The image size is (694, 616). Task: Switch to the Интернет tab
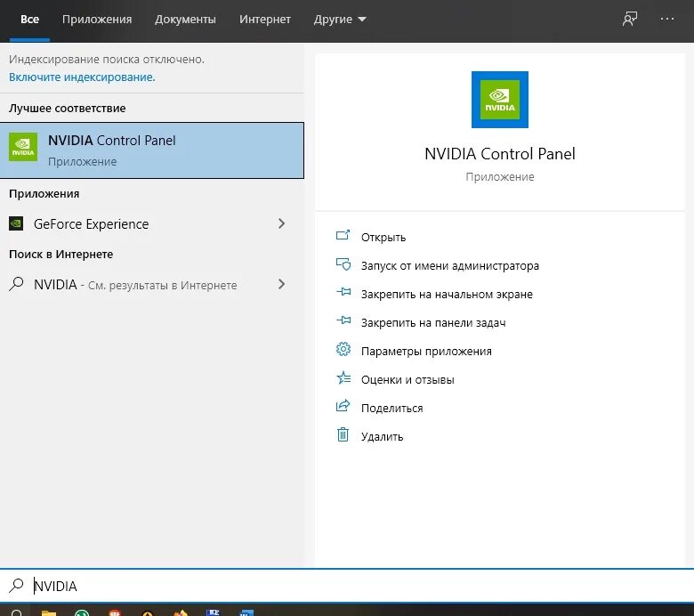(x=264, y=20)
